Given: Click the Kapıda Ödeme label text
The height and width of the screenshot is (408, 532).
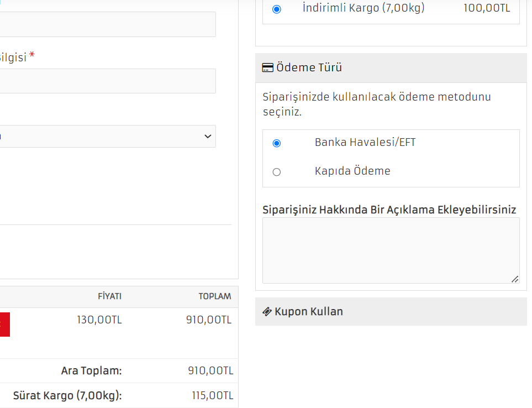Looking at the screenshot, I should coord(352,171).
